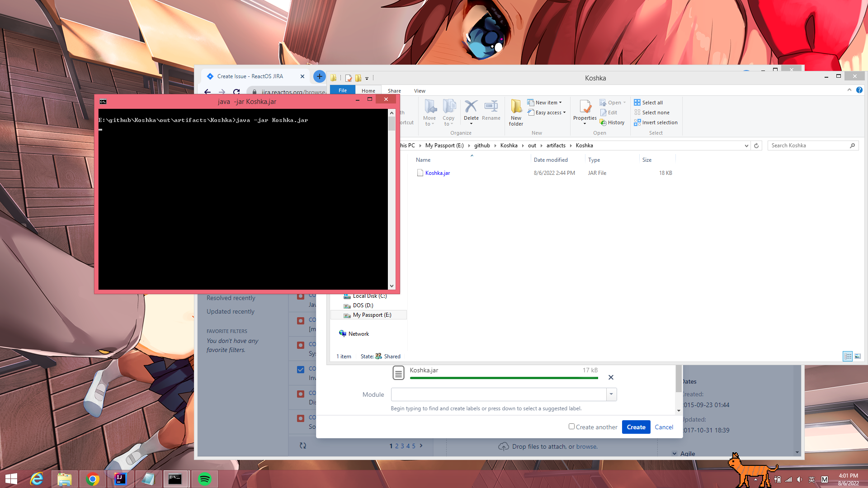Click the Cancel link
Image resolution: width=868 pixels, height=488 pixels.
(664, 427)
